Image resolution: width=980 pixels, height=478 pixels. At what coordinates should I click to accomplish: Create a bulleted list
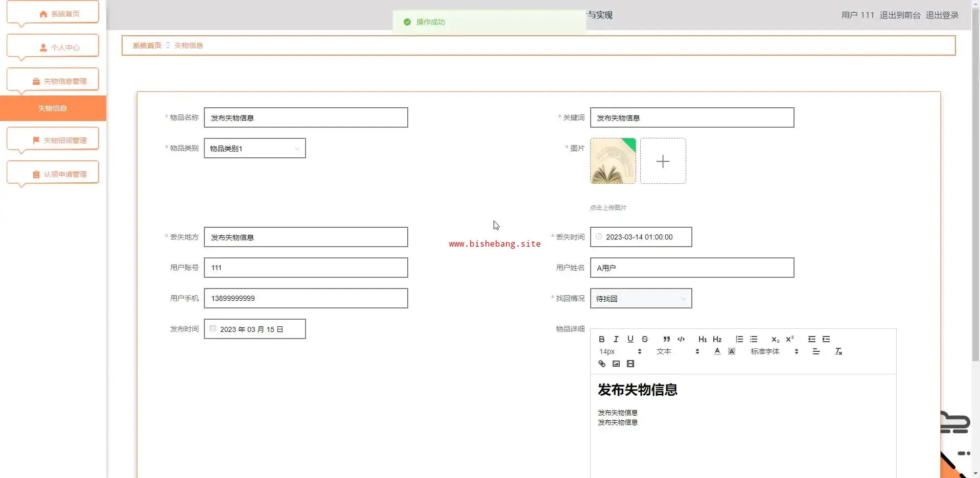click(x=754, y=339)
